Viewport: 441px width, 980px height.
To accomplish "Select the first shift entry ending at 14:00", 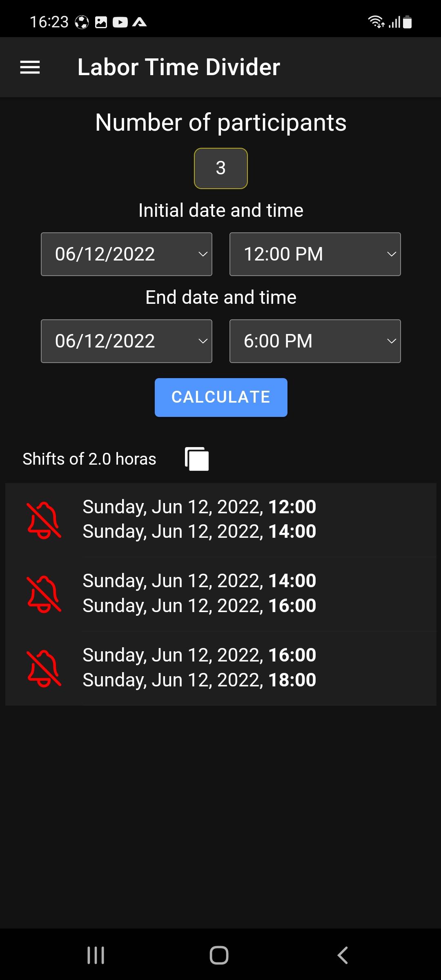I will [x=221, y=520].
